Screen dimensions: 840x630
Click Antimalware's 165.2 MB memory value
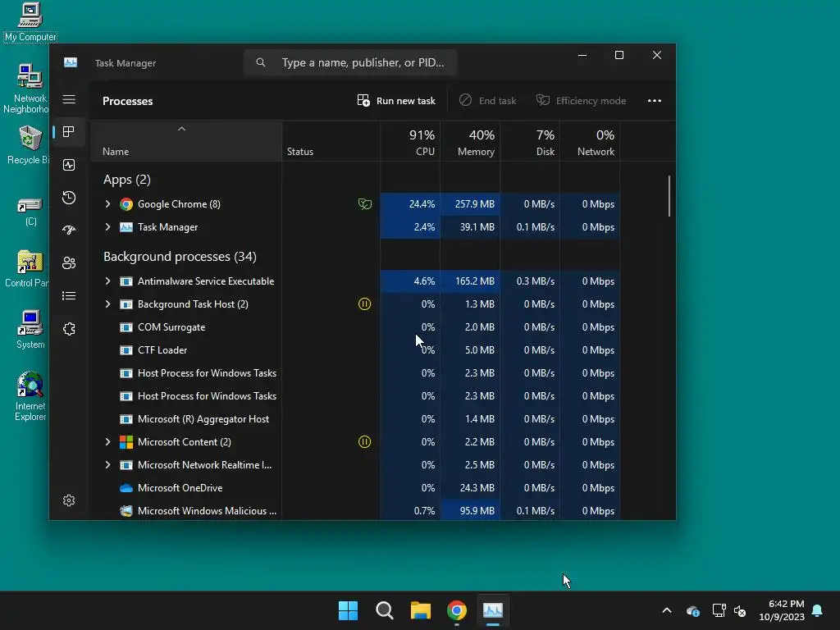pos(475,281)
